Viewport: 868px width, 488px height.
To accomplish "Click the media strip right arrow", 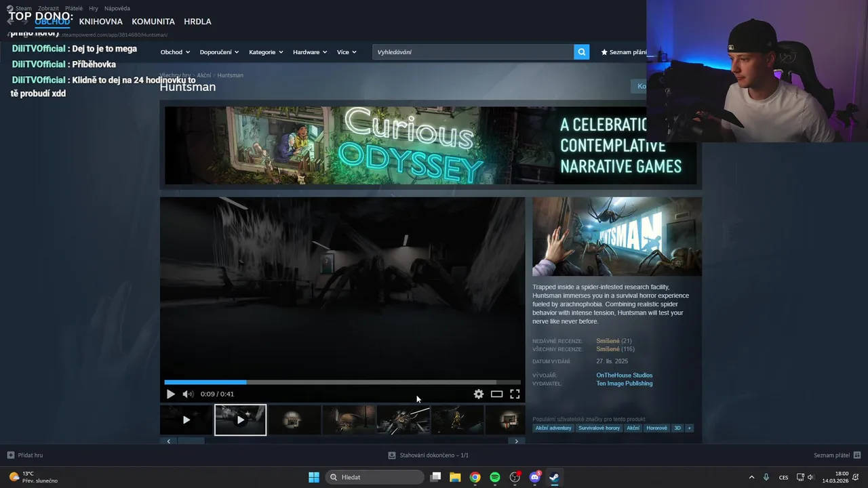I will click(x=516, y=441).
